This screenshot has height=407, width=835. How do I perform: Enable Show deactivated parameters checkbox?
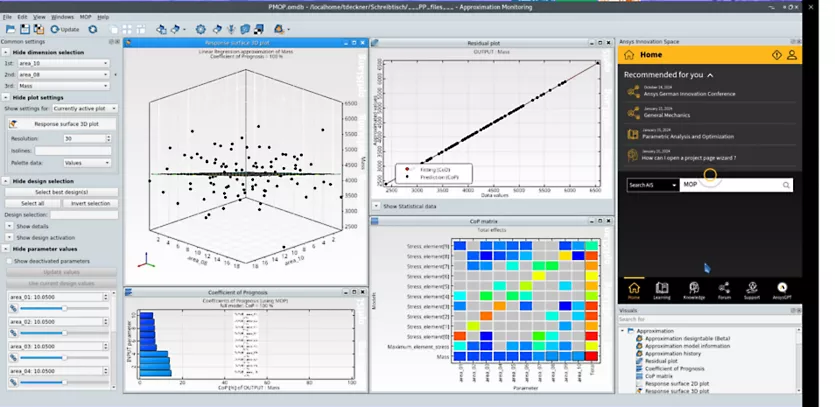point(8,260)
